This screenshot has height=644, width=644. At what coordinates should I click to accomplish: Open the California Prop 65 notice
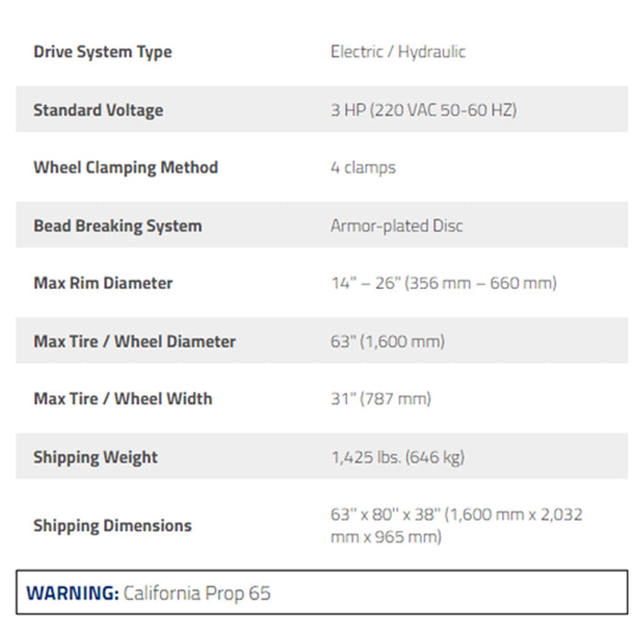198,593
